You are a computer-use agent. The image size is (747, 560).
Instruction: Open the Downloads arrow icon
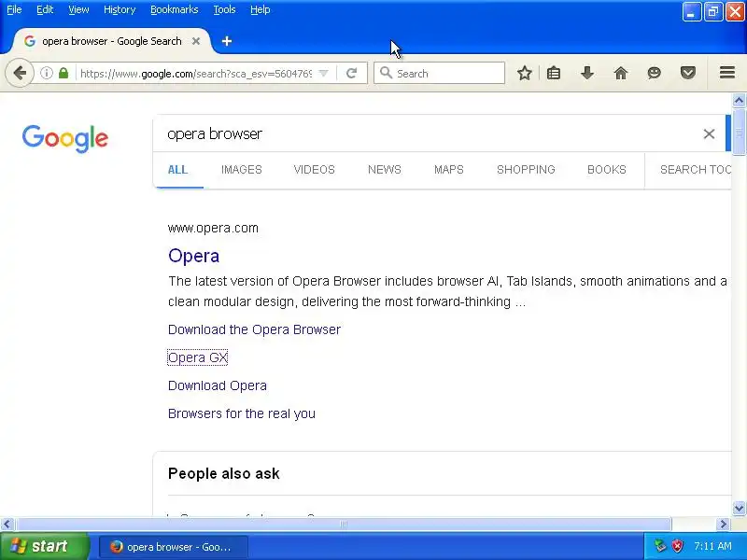pyautogui.click(x=587, y=73)
